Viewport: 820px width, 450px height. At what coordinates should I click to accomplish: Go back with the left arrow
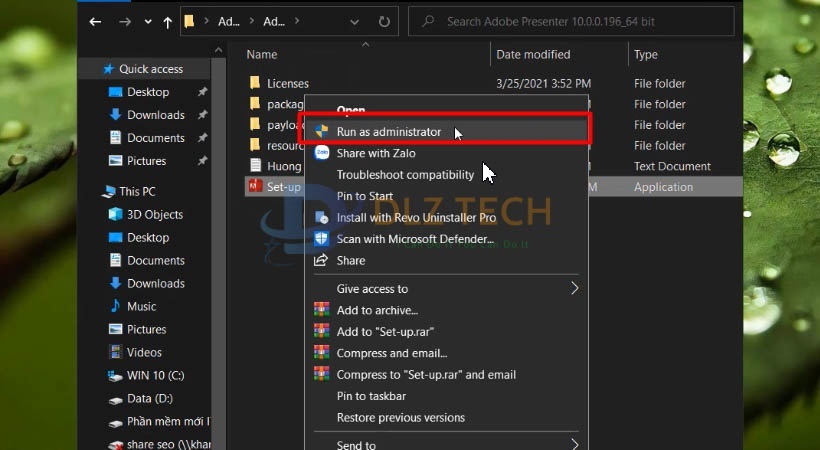pos(95,22)
